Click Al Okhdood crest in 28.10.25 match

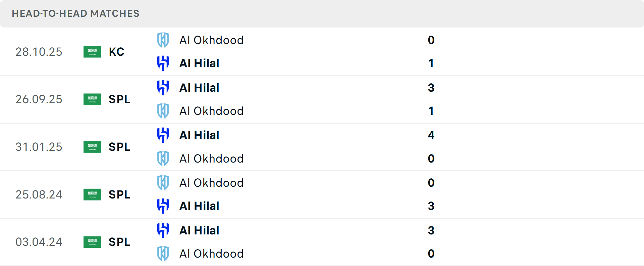pos(163,40)
